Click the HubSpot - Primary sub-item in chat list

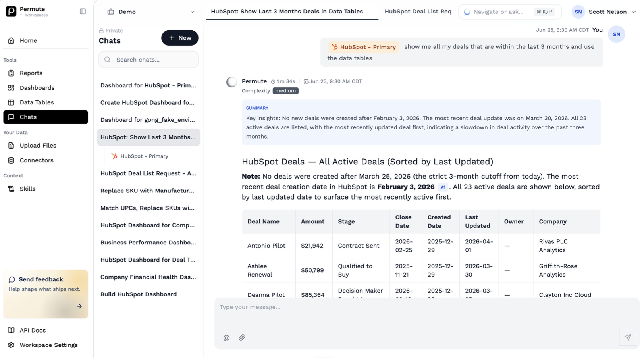(x=145, y=156)
